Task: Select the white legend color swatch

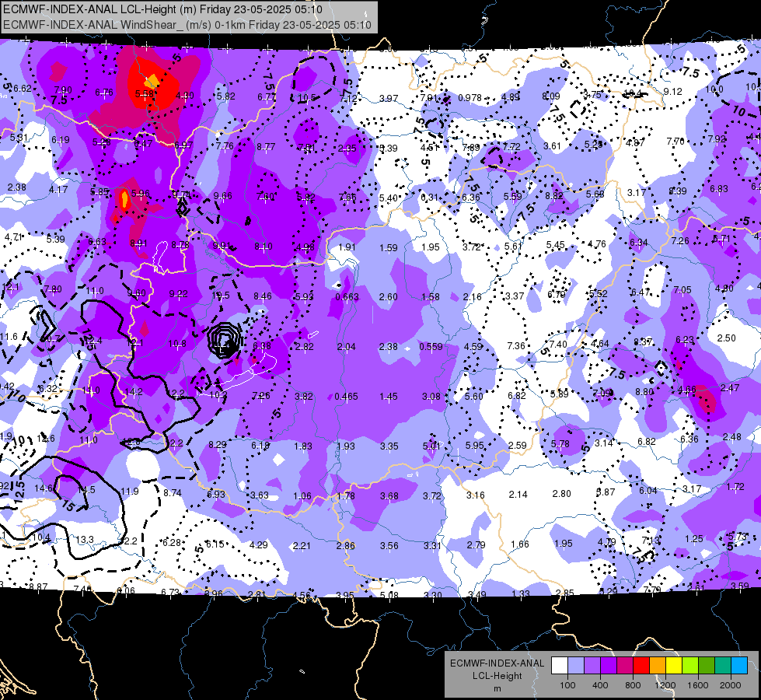Action: coord(560,666)
